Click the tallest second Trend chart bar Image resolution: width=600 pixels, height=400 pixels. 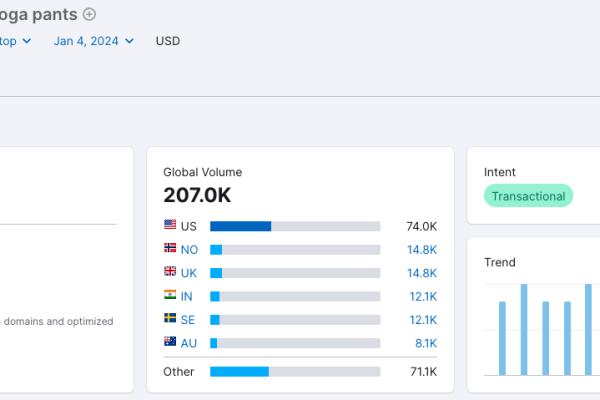click(x=524, y=330)
